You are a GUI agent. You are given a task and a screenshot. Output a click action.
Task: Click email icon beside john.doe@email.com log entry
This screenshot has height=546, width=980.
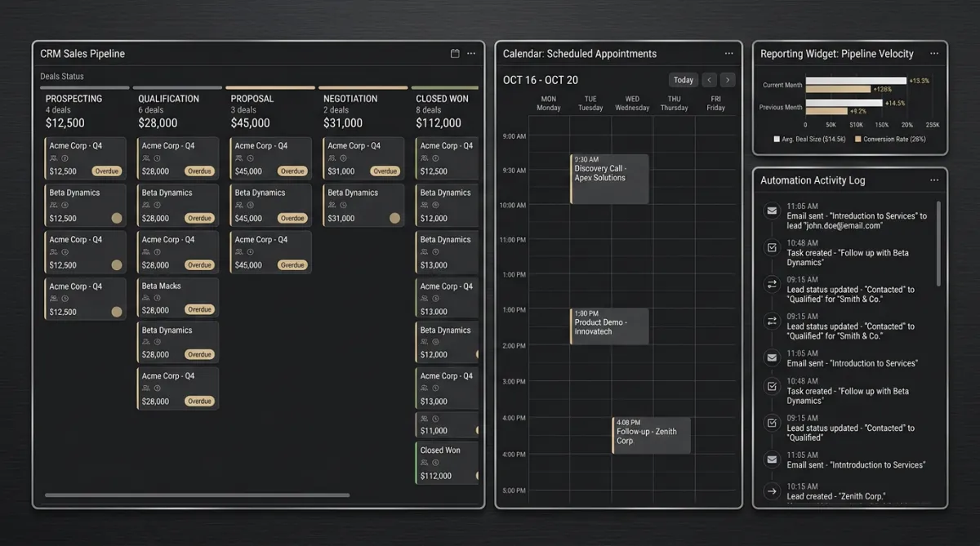point(772,211)
